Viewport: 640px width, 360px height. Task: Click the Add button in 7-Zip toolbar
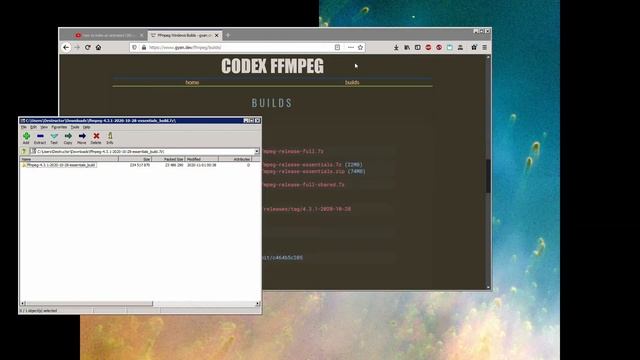[x=26, y=138]
